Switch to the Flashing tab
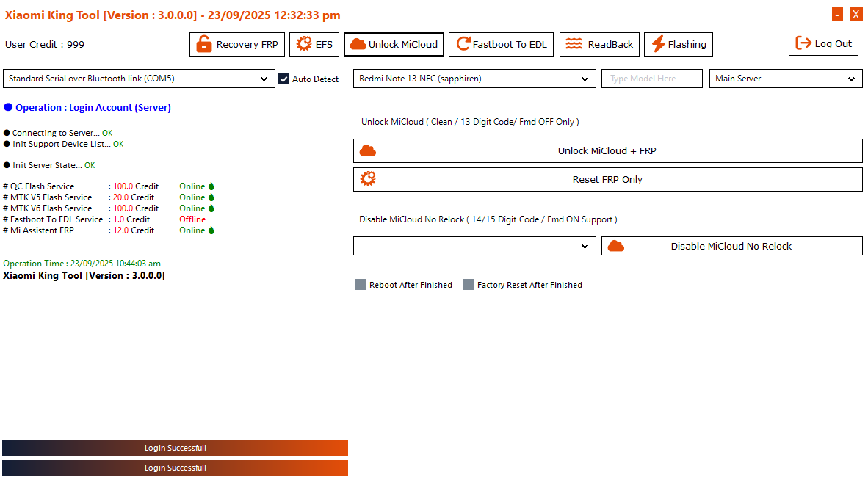This screenshot has width=868, height=483. pos(679,44)
